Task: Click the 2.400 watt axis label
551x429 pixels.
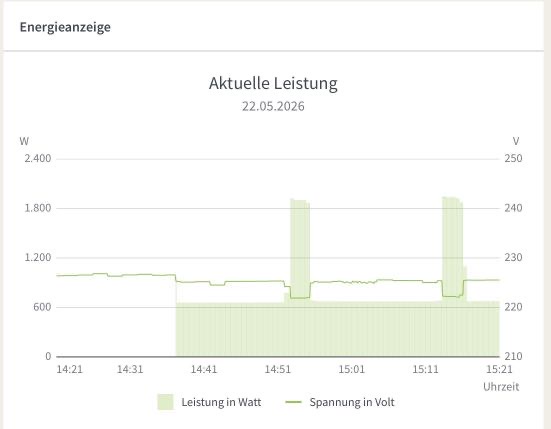Action: (x=38, y=158)
